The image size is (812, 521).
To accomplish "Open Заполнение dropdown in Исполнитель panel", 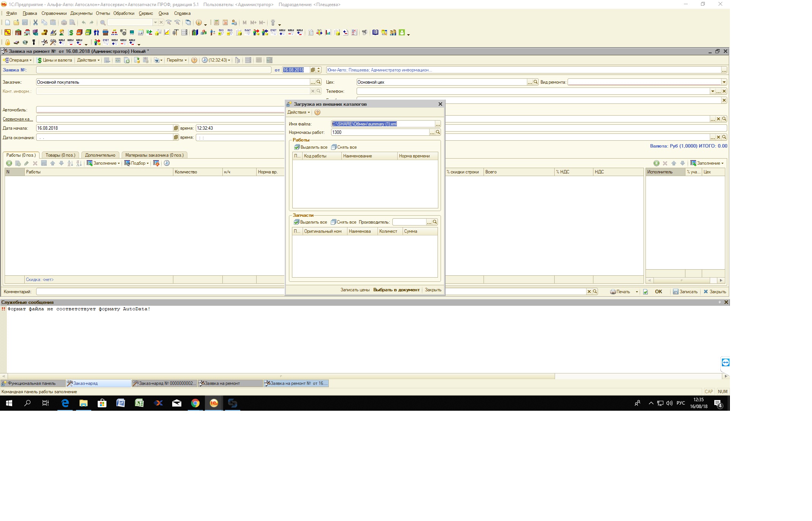I will point(707,163).
